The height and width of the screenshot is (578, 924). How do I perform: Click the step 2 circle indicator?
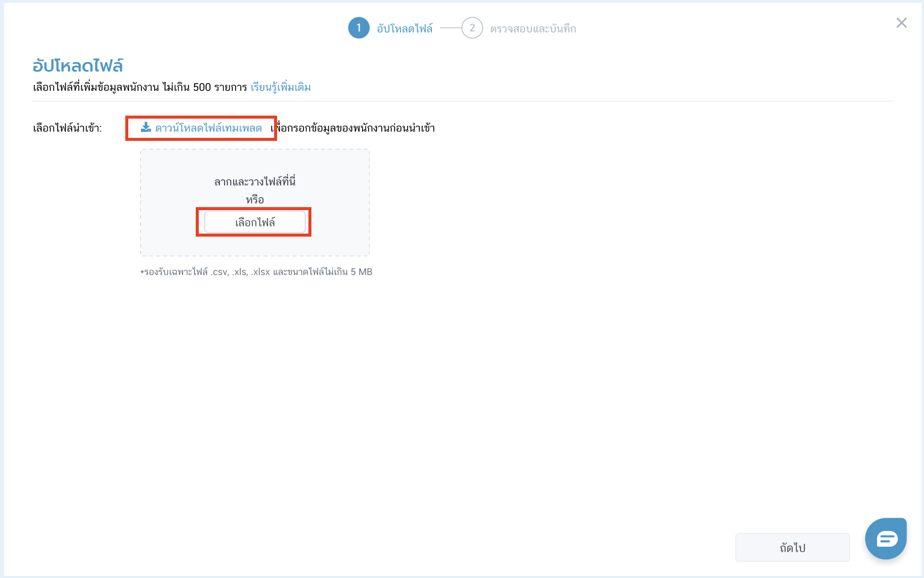pos(472,28)
